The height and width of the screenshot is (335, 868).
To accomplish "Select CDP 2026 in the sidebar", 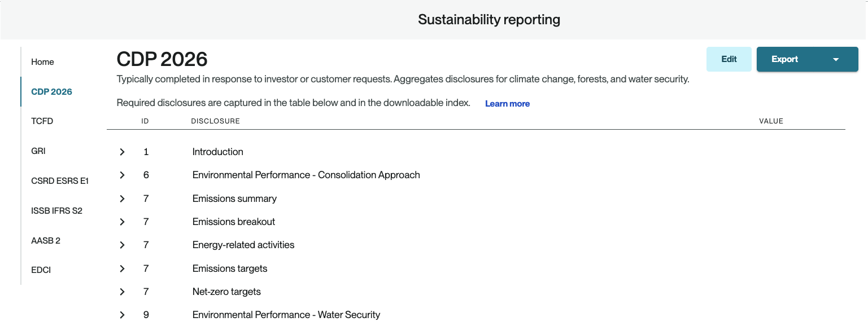I will [51, 92].
